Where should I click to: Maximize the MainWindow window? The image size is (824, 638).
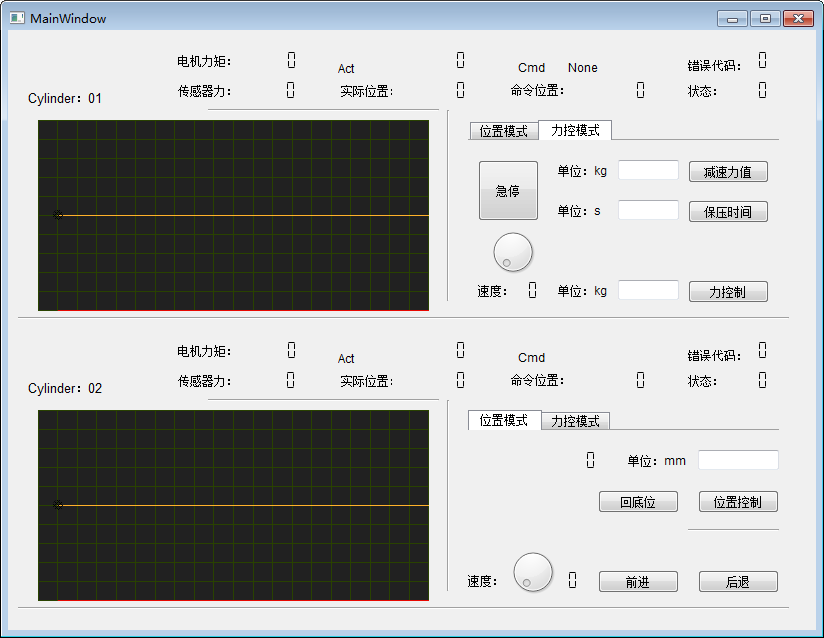click(x=765, y=19)
